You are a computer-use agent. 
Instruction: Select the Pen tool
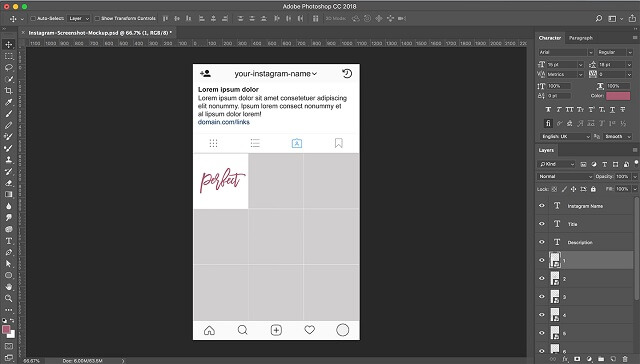pos(9,252)
